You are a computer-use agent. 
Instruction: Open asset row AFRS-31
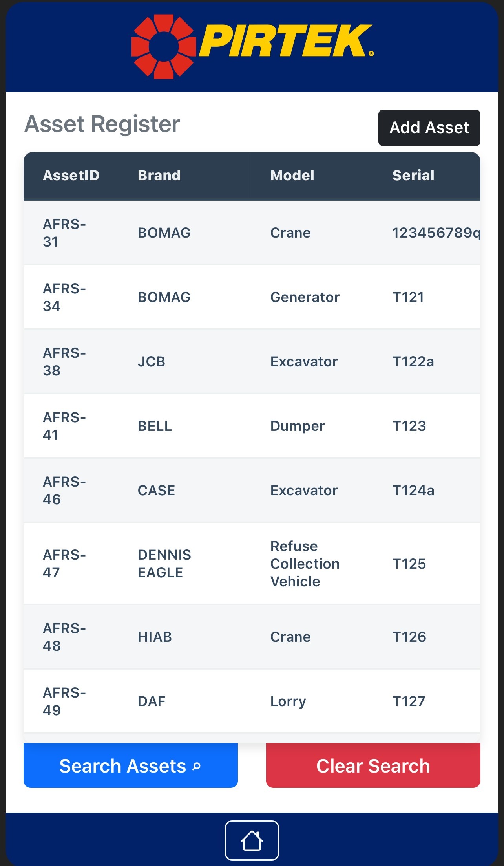click(x=252, y=233)
